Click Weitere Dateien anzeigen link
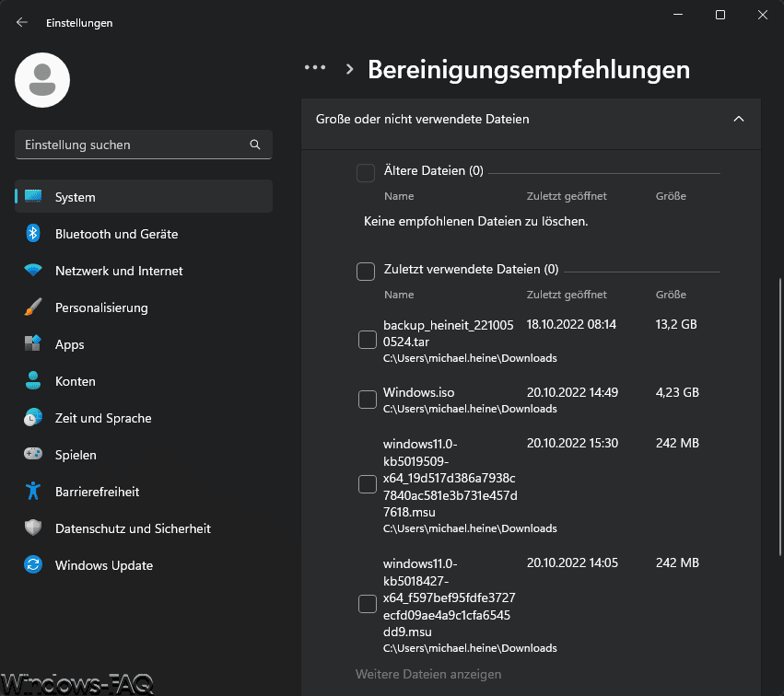 (428, 674)
